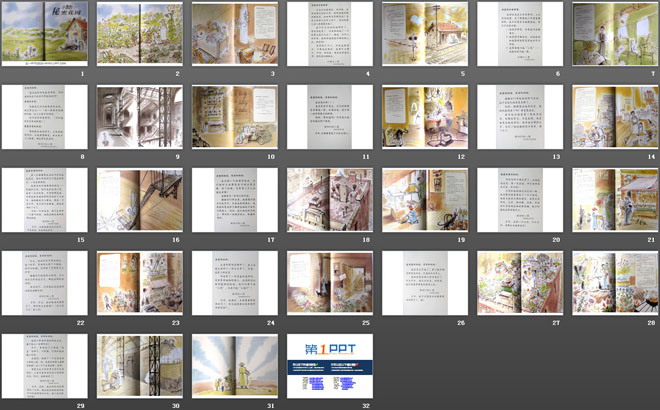Select slide 20 text thumbnail
The image size is (660, 410).
click(x=520, y=200)
